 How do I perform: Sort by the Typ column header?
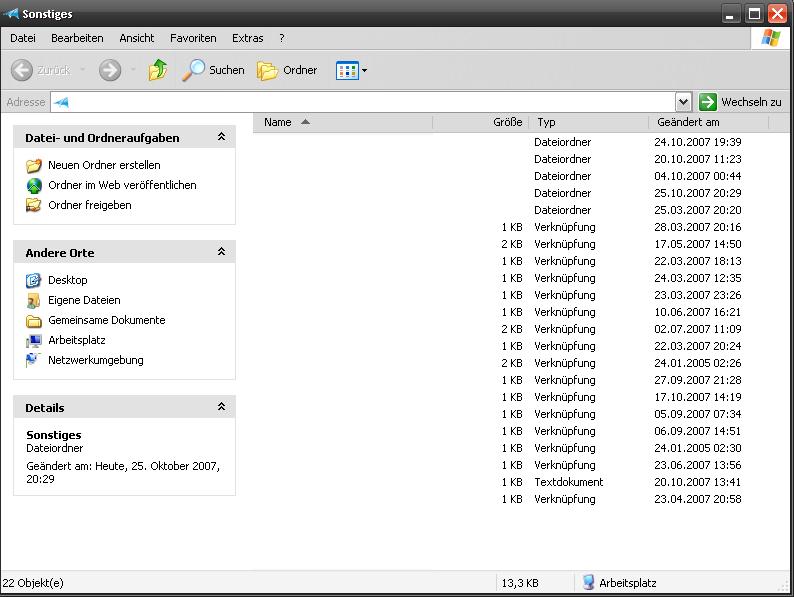(588, 122)
